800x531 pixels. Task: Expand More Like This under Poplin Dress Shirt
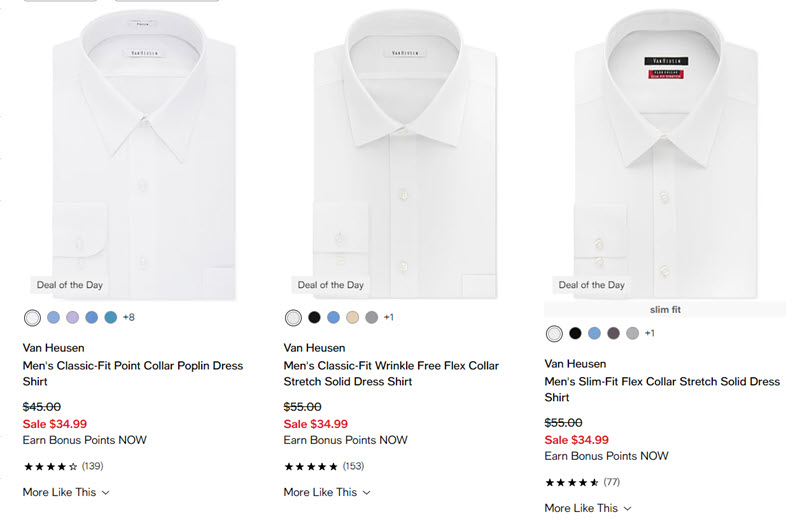66,492
